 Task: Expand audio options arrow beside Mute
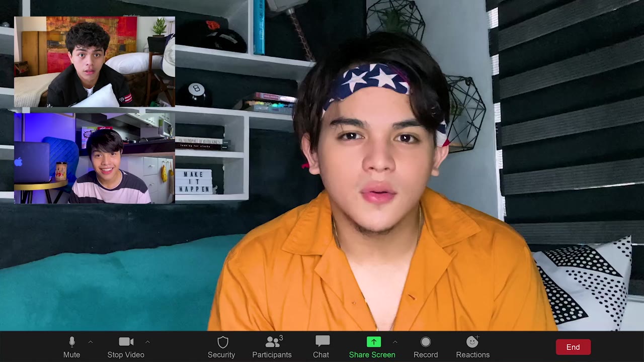point(91,342)
